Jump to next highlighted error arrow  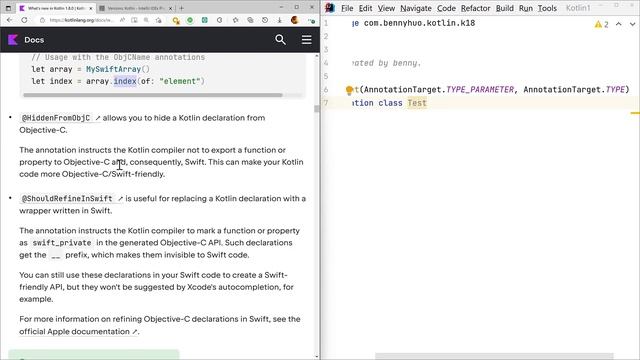tap(632, 24)
